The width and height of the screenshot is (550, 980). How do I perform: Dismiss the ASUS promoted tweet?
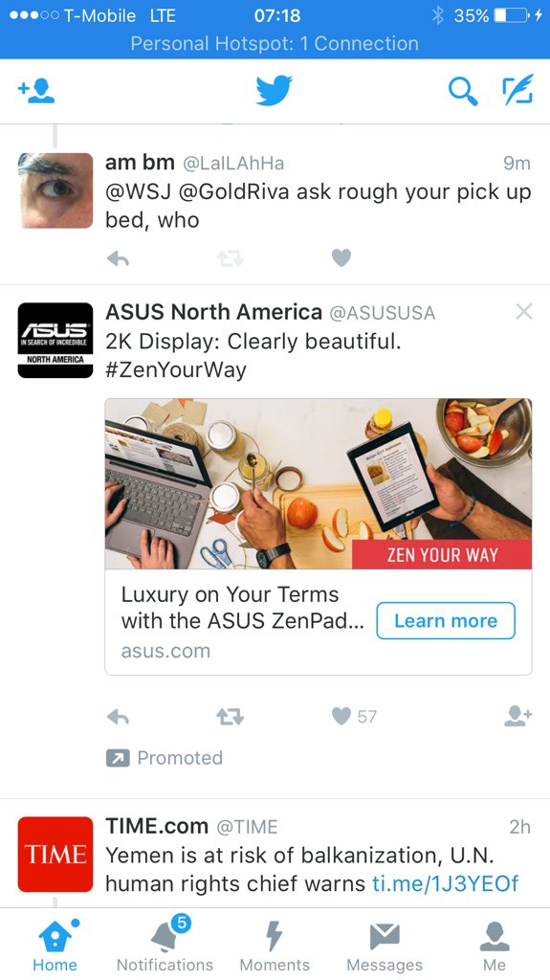[524, 311]
